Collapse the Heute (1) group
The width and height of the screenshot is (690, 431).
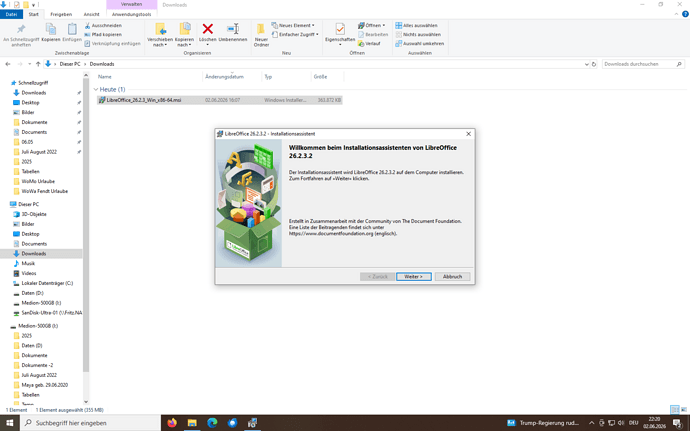(95, 89)
